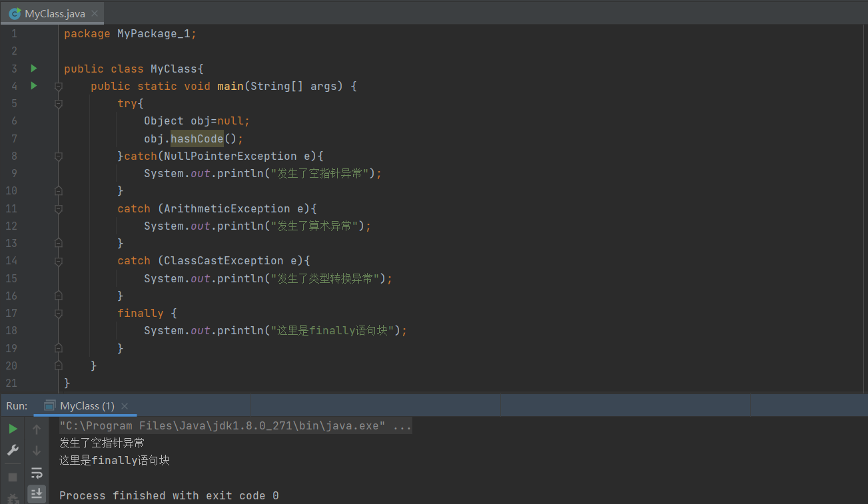Click 'Process finished with exit code 0'
The height and width of the screenshot is (504, 868).
click(x=169, y=495)
